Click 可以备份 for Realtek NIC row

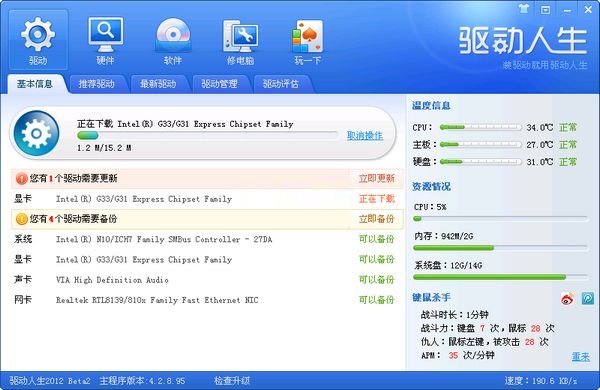pyautogui.click(x=377, y=300)
